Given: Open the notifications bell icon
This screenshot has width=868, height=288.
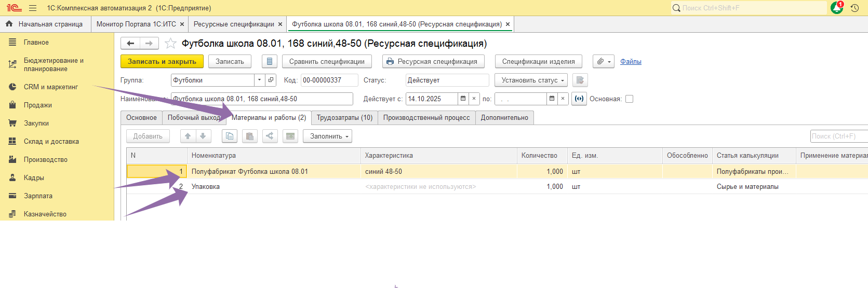Looking at the screenshot, I should pyautogui.click(x=836, y=8).
